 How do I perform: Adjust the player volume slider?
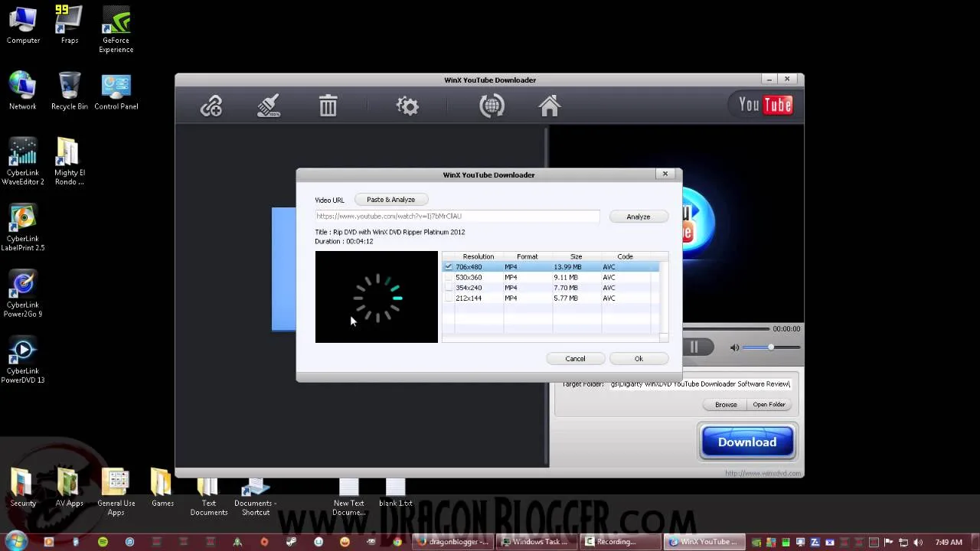tap(772, 347)
